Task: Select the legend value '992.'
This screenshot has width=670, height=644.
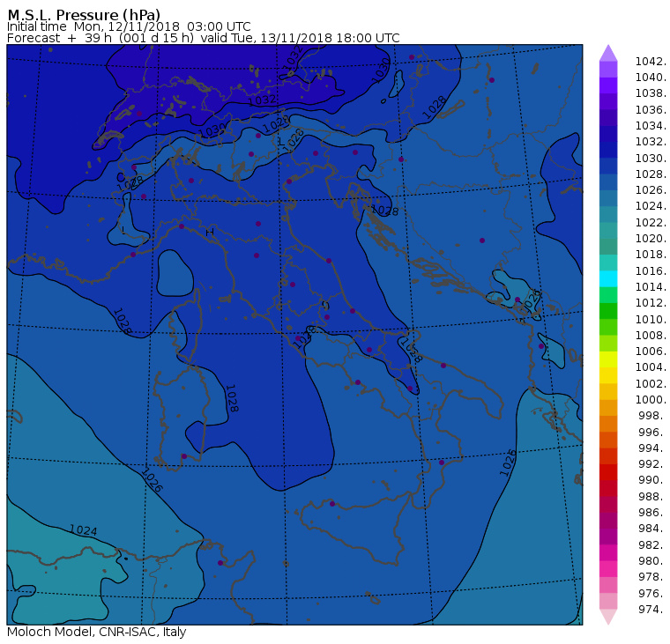Action: pos(652,463)
